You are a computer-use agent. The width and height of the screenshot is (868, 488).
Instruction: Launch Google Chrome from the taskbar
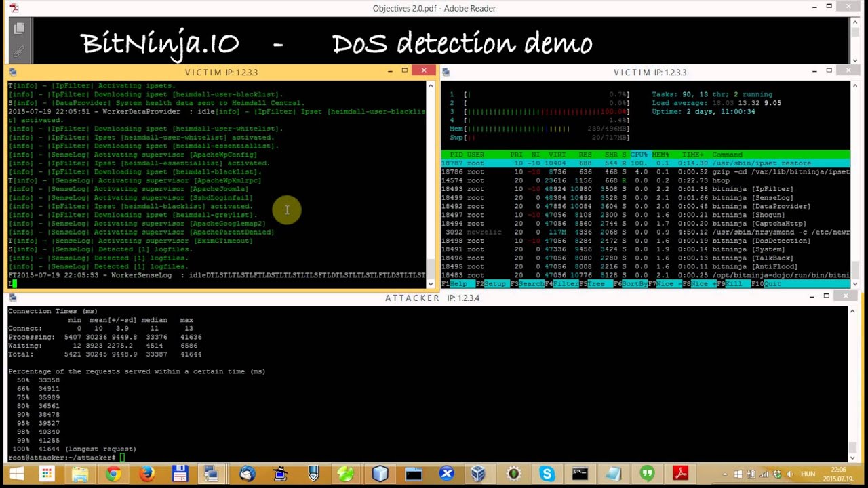[113, 474]
